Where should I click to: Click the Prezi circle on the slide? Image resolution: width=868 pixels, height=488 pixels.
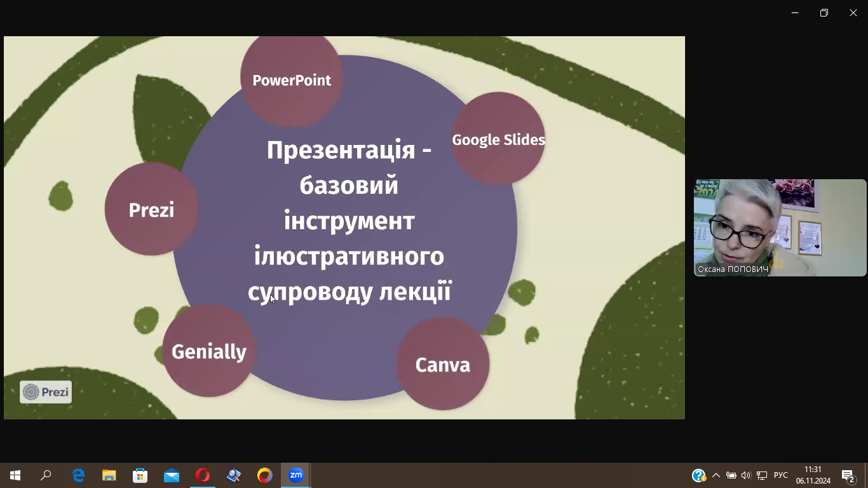tap(151, 210)
